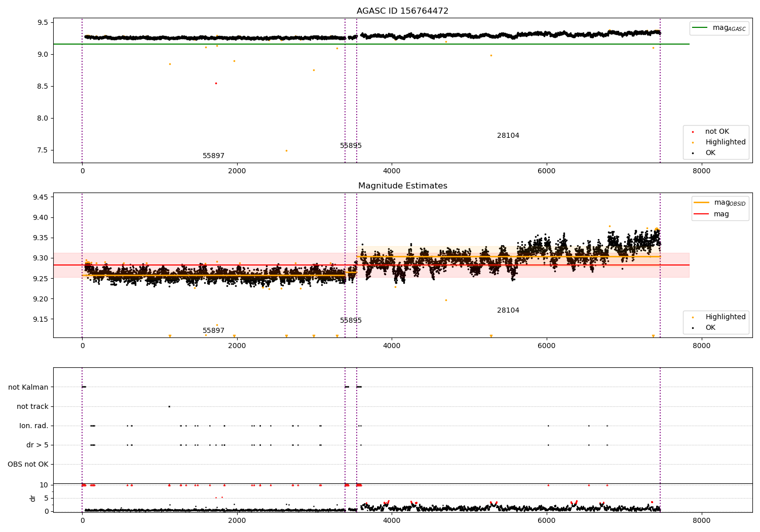This screenshot has width=760, height=532.
Task: Click the 55897 annotation in Magnitude Estimates plot
Action: coord(213,331)
